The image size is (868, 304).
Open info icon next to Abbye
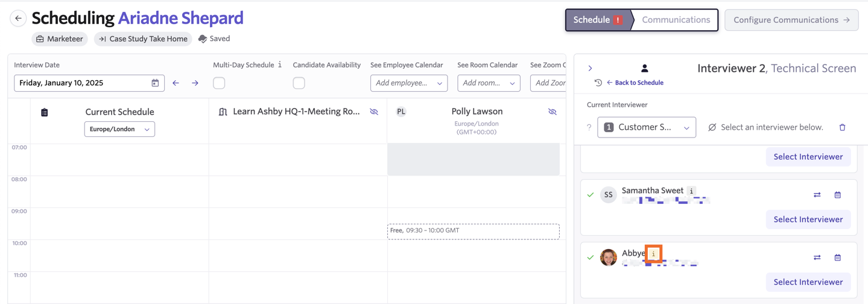[x=653, y=254]
